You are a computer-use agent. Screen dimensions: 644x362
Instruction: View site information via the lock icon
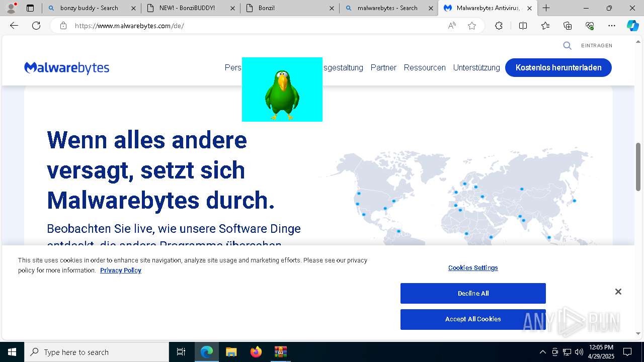(x=63, y=26)
